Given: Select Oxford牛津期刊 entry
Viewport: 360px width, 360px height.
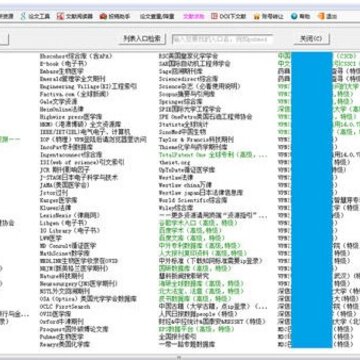Looking at the screenshot, I should click(x=62, y=322).
